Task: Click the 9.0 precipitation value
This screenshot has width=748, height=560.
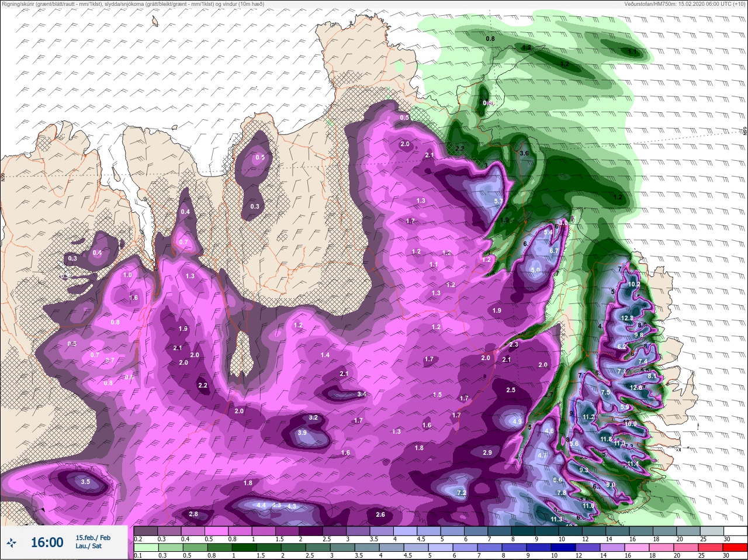Action: (x=611, y=485)
